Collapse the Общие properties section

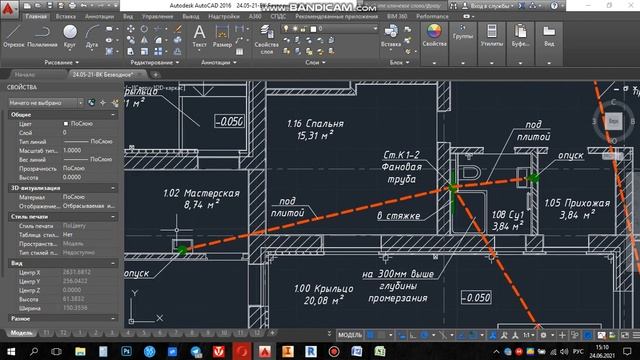(113, 115)
